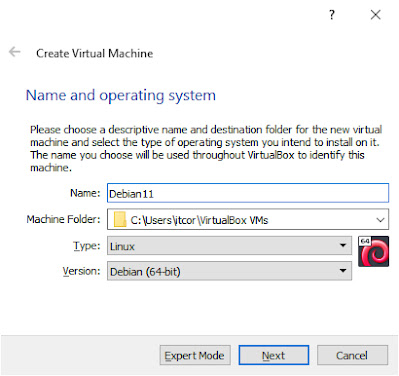Open the Version dropdown showing Debian (64-bit)

click(229, 271)
